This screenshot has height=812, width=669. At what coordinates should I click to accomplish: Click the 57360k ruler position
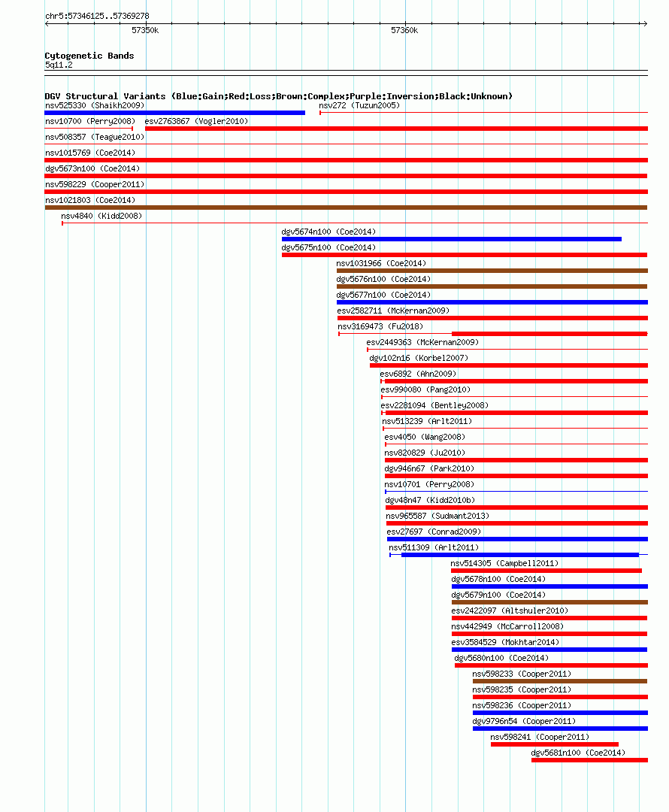point(405,31)
